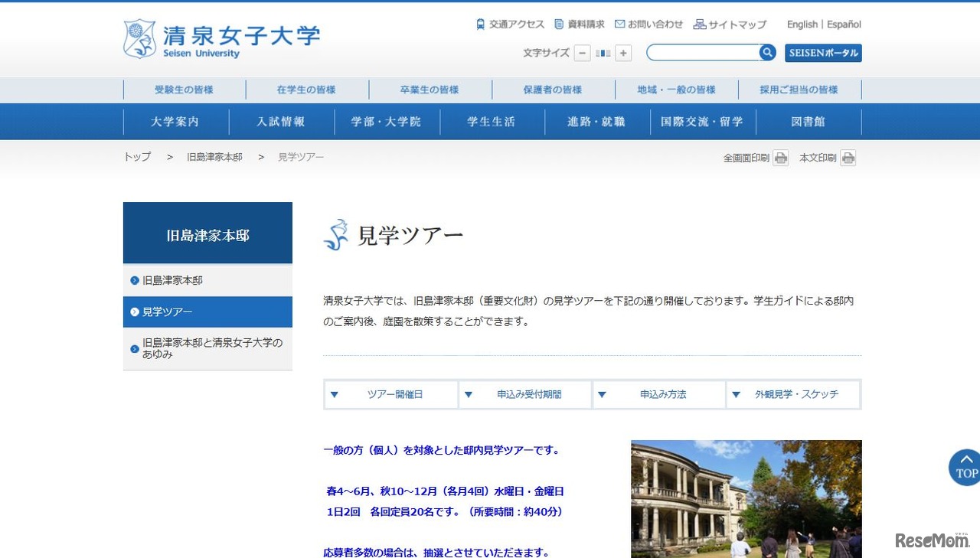Open the サイトマップ sitemap icon
Viewport: 980px width, 558px height.
pos(699,24)
